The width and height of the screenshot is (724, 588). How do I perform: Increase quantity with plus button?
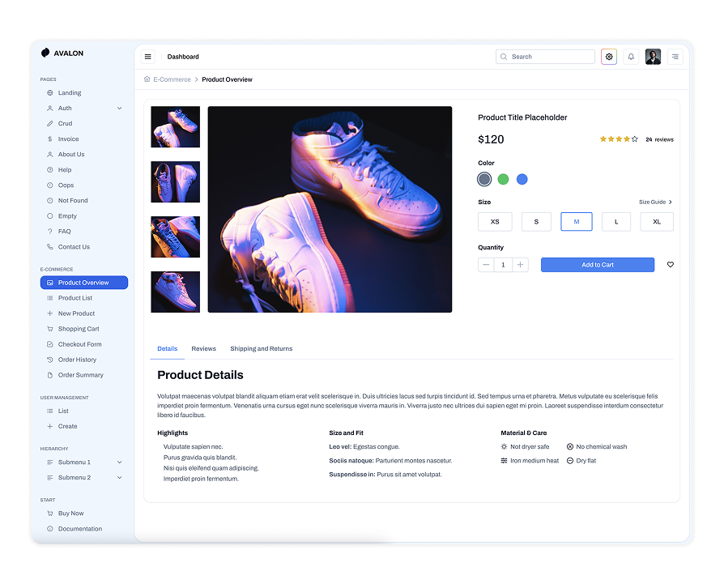click(521, 265)
